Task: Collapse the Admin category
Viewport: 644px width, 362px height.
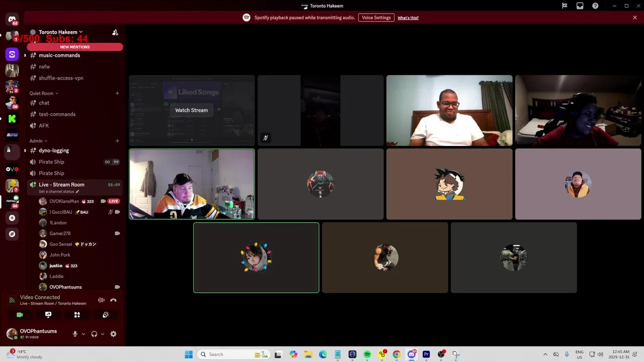Action: pos(38,141)
